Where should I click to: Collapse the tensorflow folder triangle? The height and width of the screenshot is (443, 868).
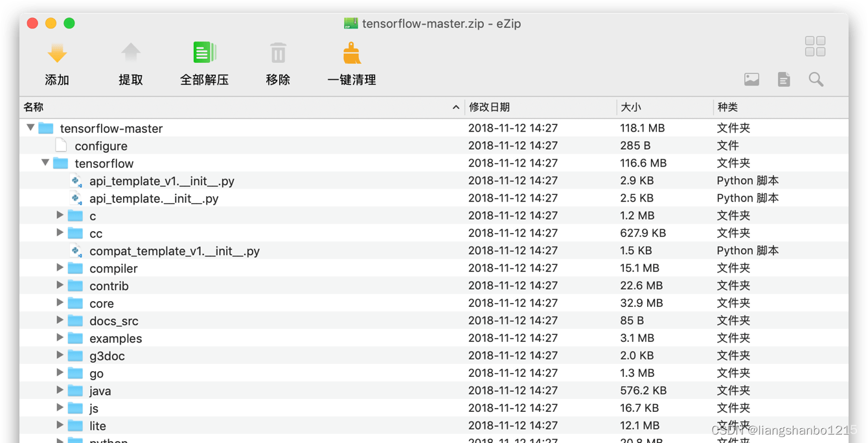tap(45, 163)
